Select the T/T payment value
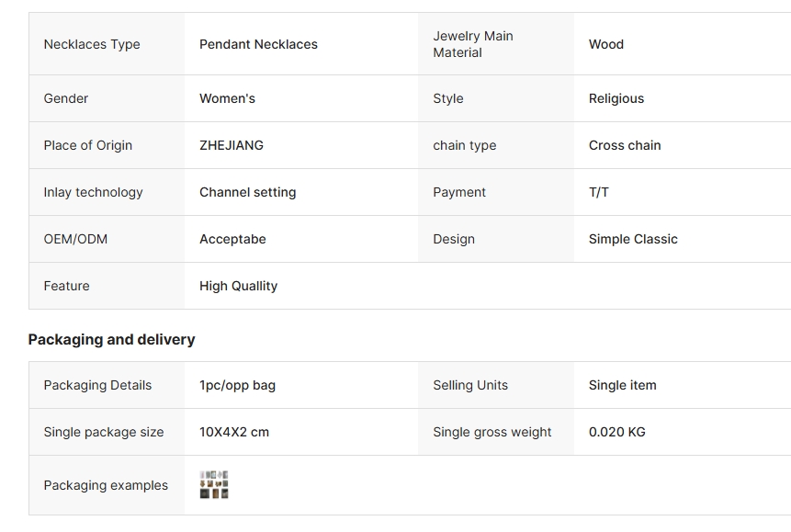Screen dimensions: 791x532 (598, 192)
